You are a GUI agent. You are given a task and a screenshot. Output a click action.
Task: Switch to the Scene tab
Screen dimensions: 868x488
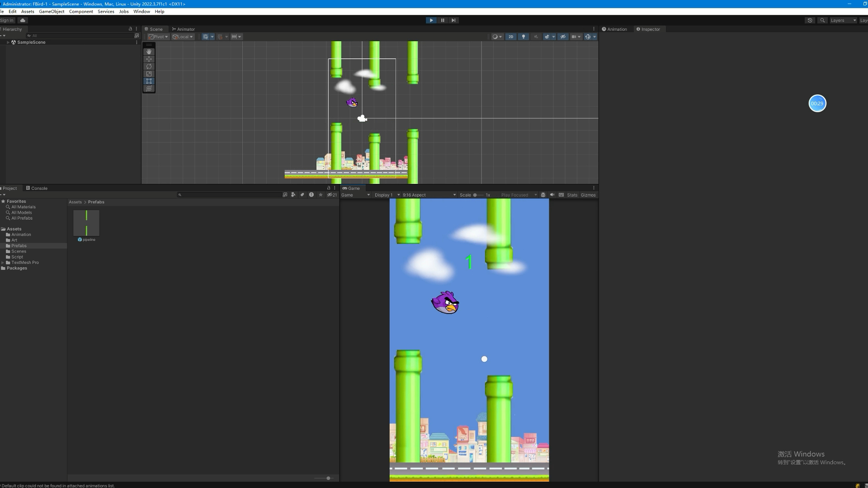point(154,29)
